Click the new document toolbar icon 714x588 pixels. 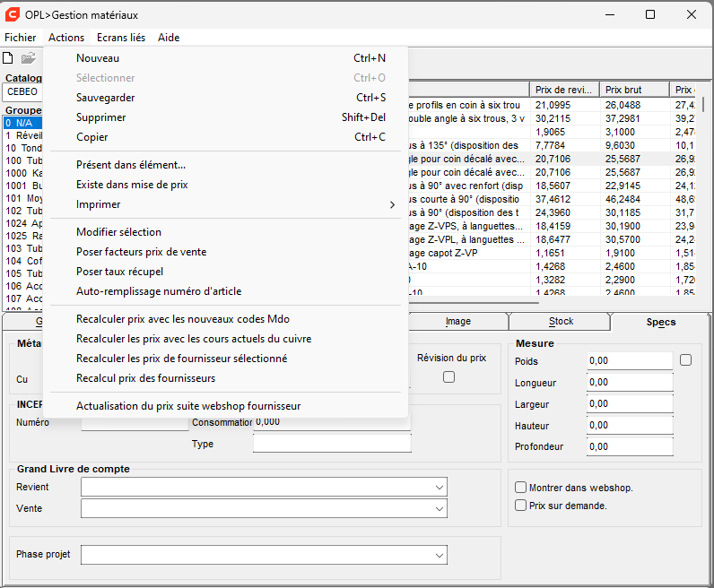tap(8, 58)
